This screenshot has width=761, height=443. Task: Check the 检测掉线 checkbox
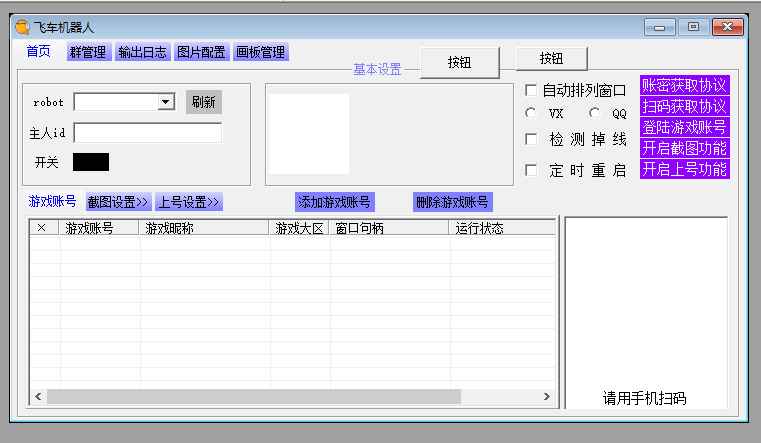click(x=531, y=139)
